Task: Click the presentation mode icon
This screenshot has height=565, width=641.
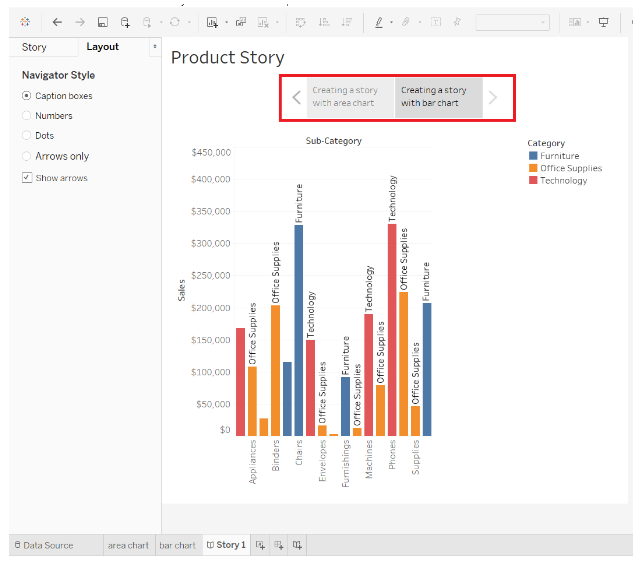Action: coord(602,22)
